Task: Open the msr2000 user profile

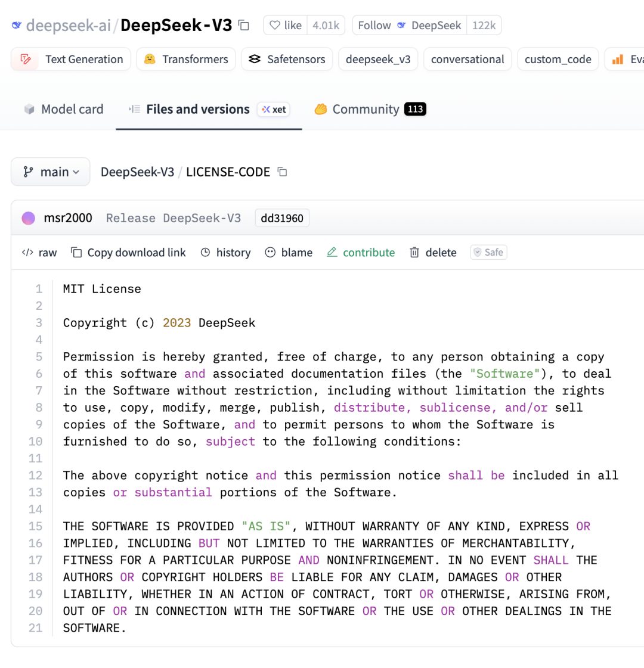Action: (x=68, y=218)
